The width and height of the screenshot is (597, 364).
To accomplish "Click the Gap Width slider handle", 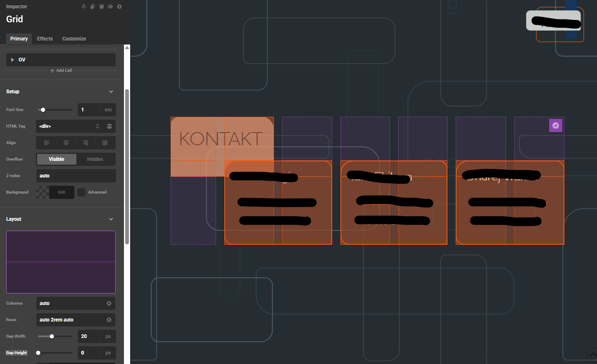I will click(x=52, y=336).
